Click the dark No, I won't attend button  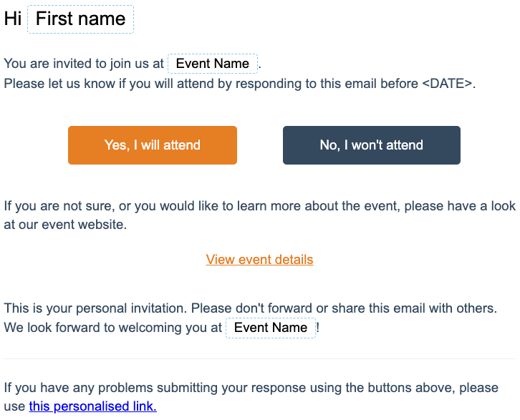(x=372, y=145)
